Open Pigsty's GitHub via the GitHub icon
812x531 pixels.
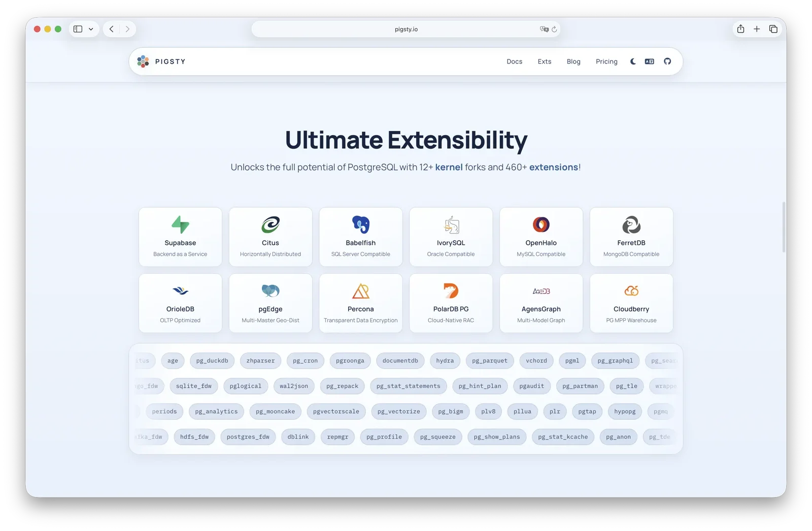[x=667, y=61]
